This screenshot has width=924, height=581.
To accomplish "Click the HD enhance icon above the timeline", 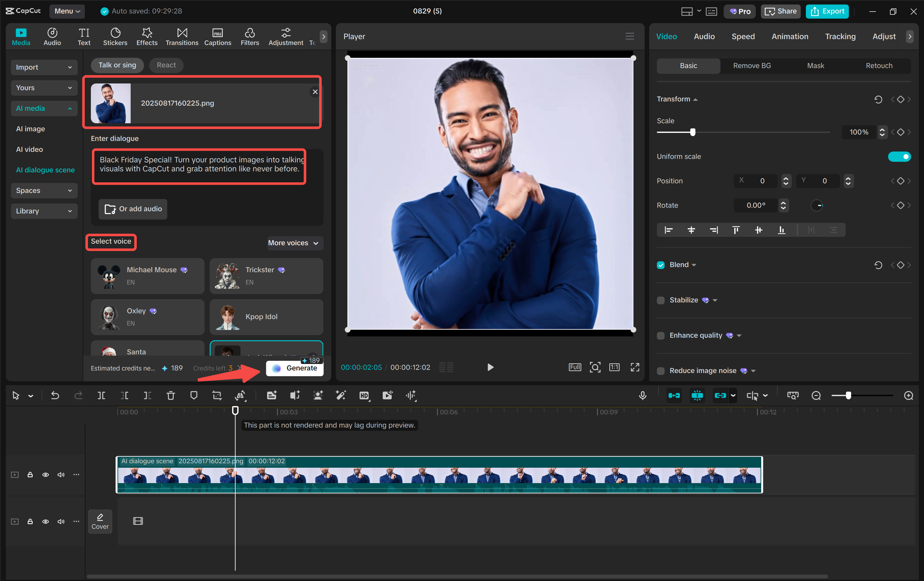I will click(x=364, y=396).
